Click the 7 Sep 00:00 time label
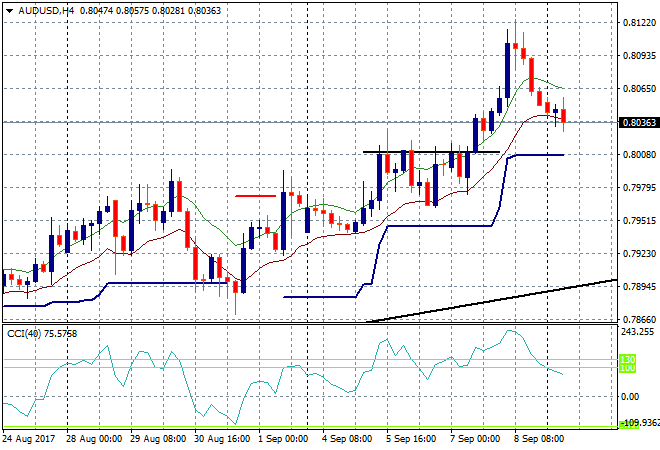The width and height of the screenshot is (660, 450). [x=475, y=439]
